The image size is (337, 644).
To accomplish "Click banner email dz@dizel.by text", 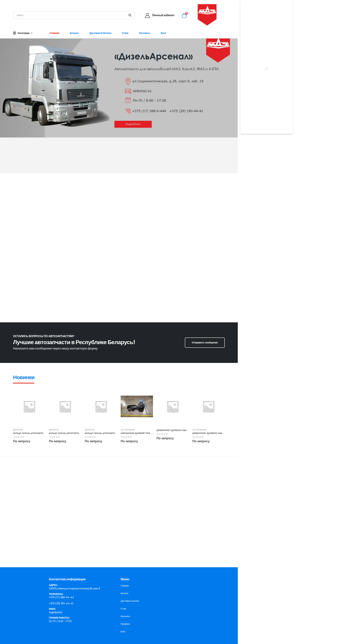I will coord(142,91).
